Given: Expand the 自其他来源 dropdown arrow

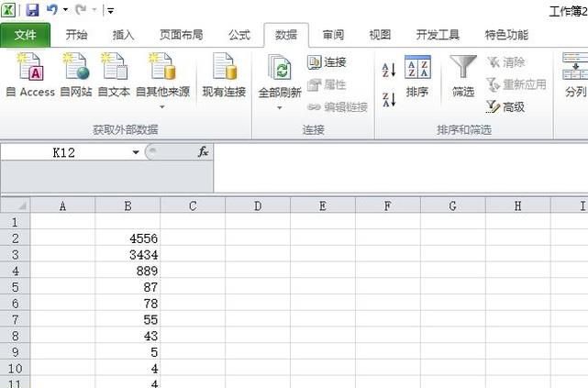Looking at the screenshot, I should 162,107.
